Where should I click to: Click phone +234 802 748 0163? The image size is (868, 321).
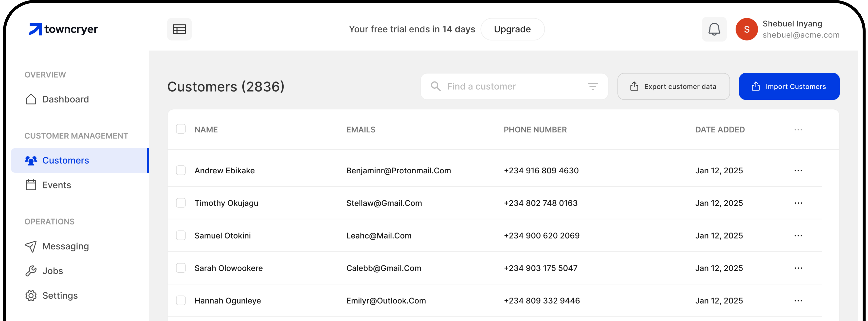pyautogui.click(x=541, y=203)
